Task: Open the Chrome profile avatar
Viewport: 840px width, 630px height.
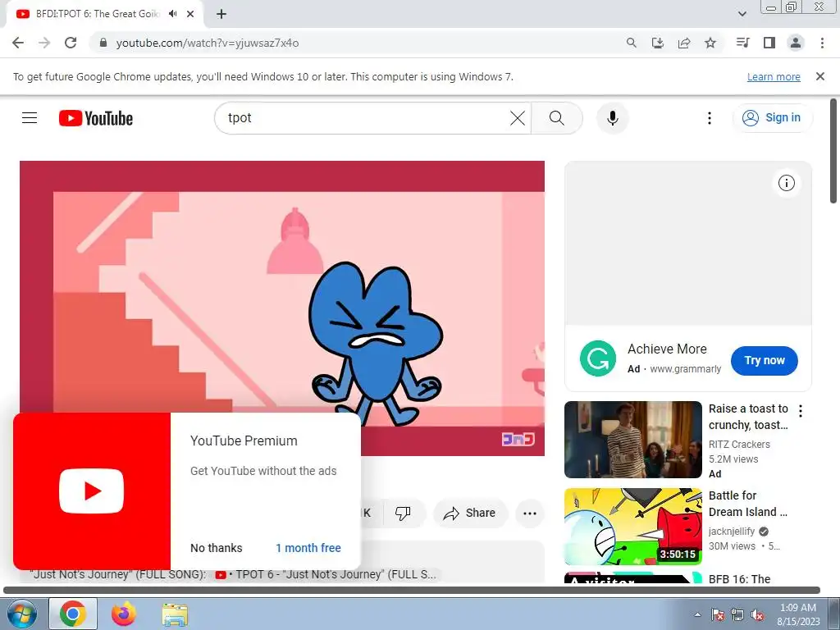Action: pos(796,43)
